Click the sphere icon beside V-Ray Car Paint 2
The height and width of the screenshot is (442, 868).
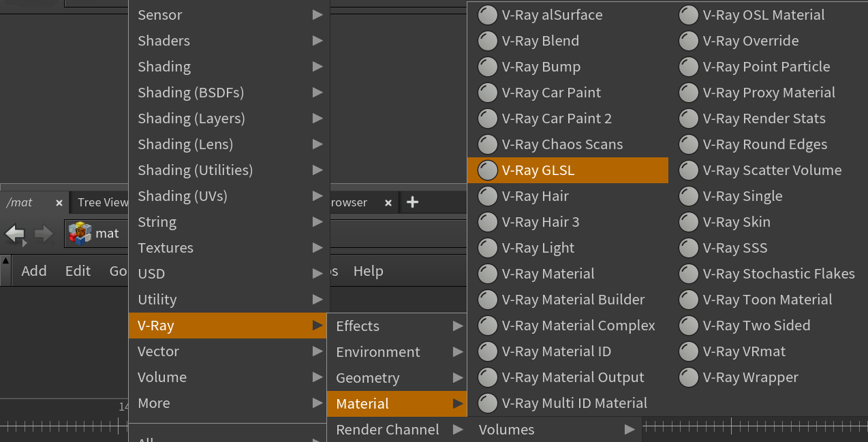pyautogui.click(x=487, y=119)
